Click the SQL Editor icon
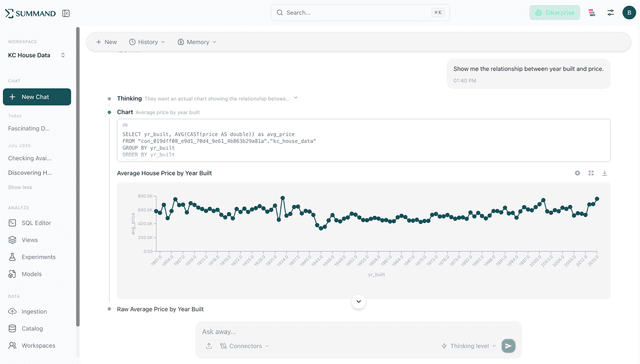 pyautogui.click(x=12, y=223)
